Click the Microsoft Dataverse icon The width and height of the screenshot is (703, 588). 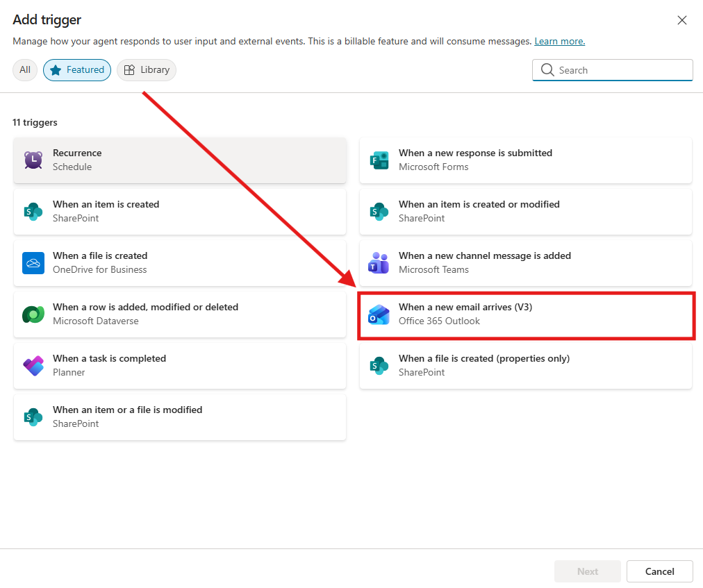[33, 314]
